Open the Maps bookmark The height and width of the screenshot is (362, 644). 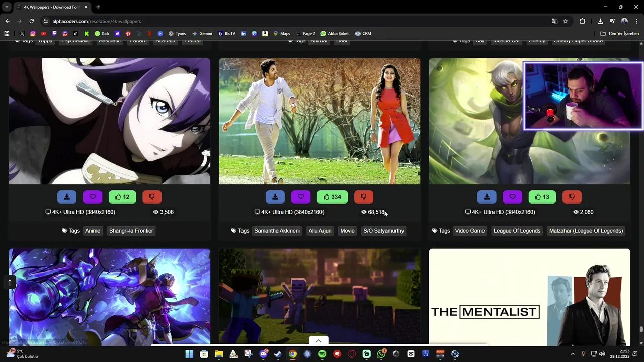coord(282,34)
